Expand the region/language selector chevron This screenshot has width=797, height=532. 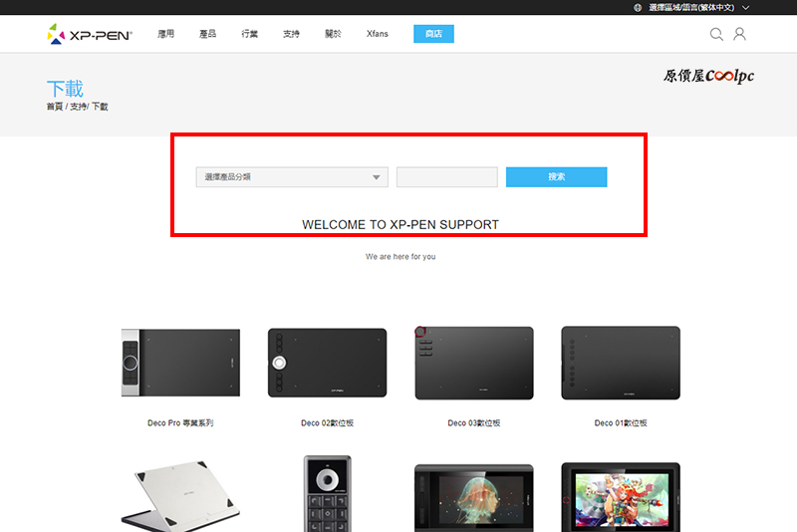(x=745, y=8)
